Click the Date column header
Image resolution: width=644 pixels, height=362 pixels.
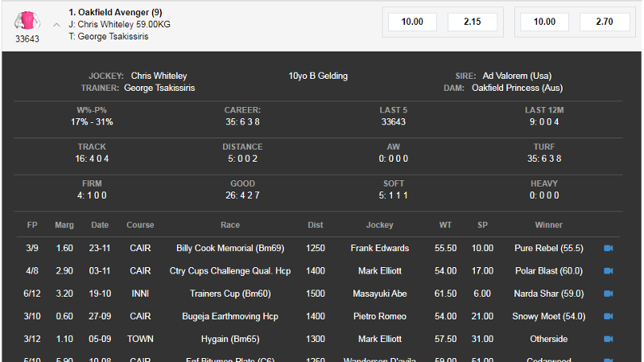click(x=100, y=225)
